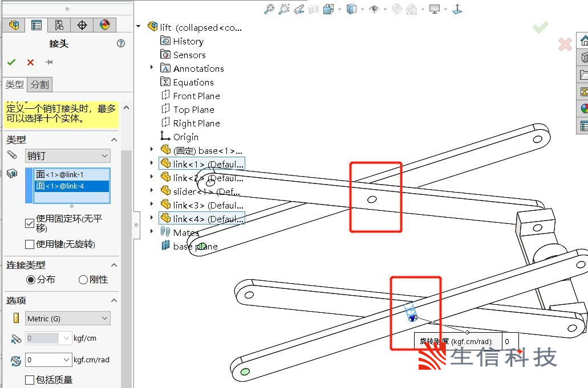The image size is (588, 388).
Task: Click the kgf.cm/rad rotational stiffness field
Action: (43, 360)
